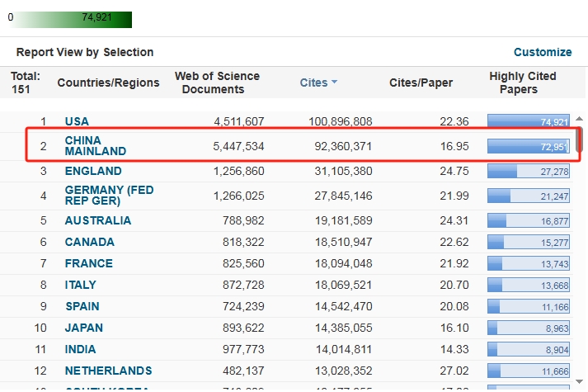The width and height of the screenshot is (588, 392).
Task: Open GERMANY (FED REP GER) entry
Action: click(109, 196)
